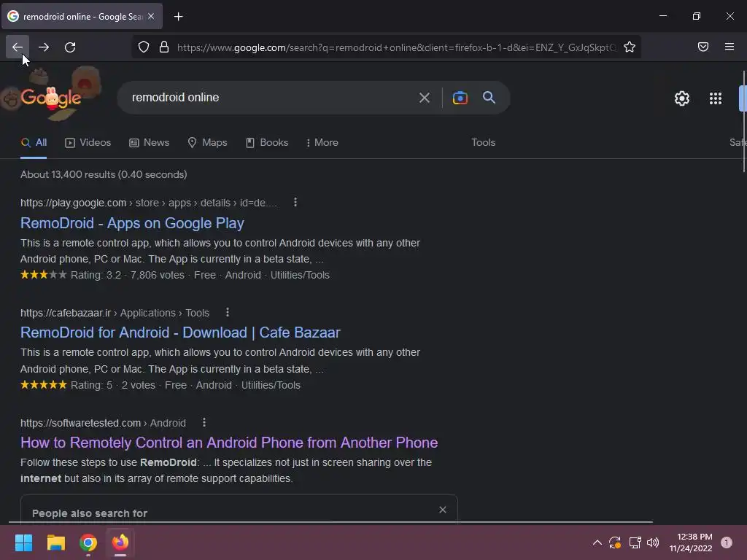The width and height of the screenshot is (747, 560).
Task: Show hidden system tray icons
Action: click(597, 542)
